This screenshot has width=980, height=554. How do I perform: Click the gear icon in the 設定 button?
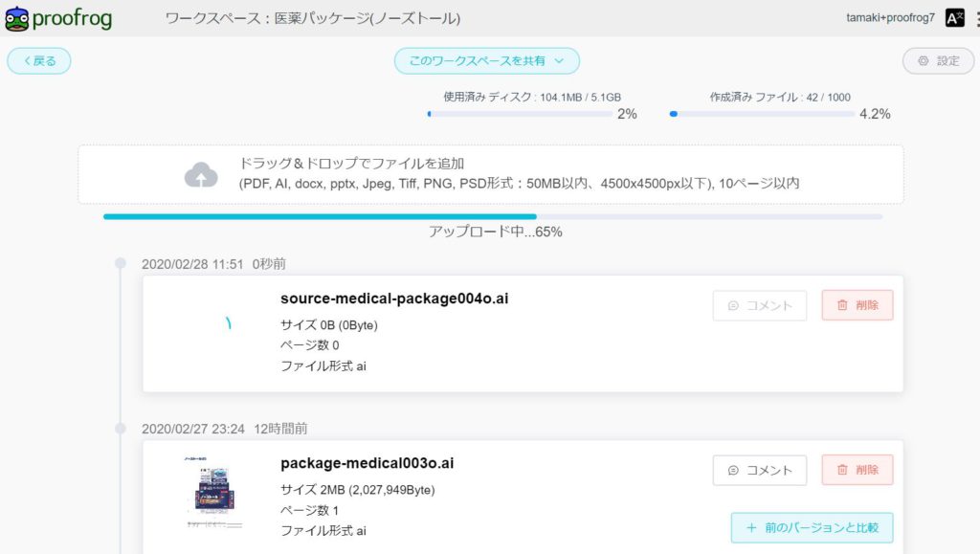pyautogui.click(x=923, y=61)
